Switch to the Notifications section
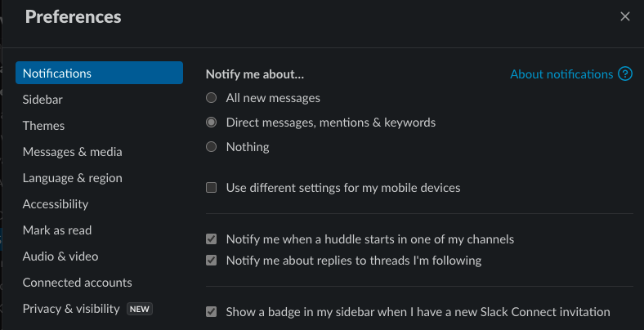This screenshot has width=644, height=330. (x=98, y=74)
